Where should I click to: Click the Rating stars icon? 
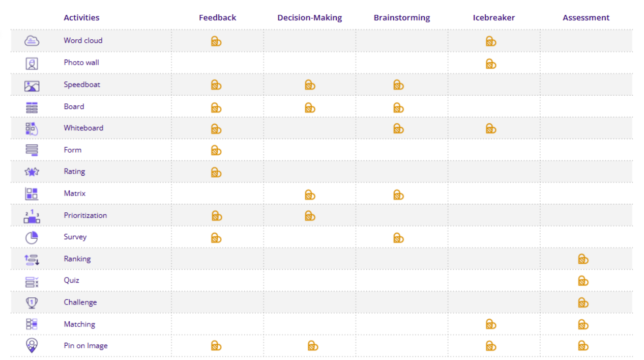[x=32, y=172]
